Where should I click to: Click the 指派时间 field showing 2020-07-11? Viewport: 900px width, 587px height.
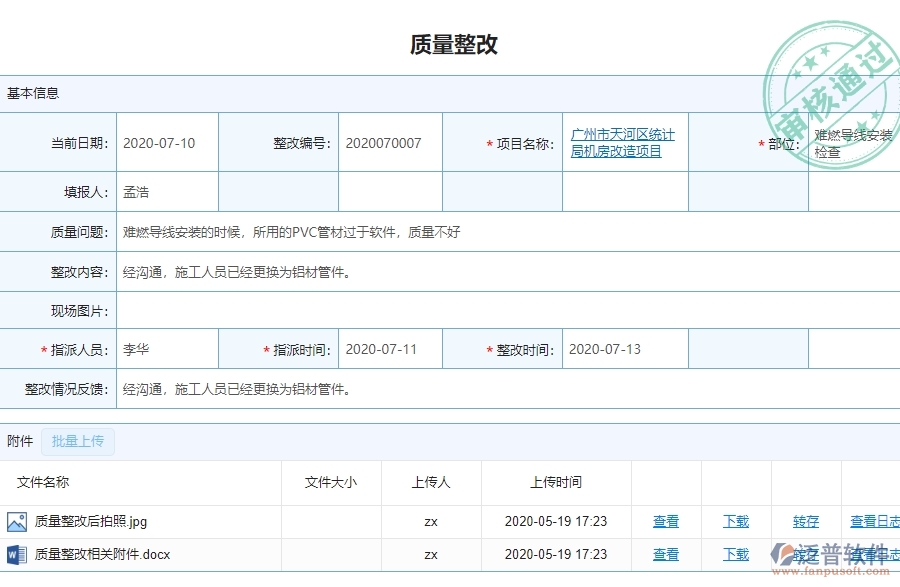coord(389,348)
